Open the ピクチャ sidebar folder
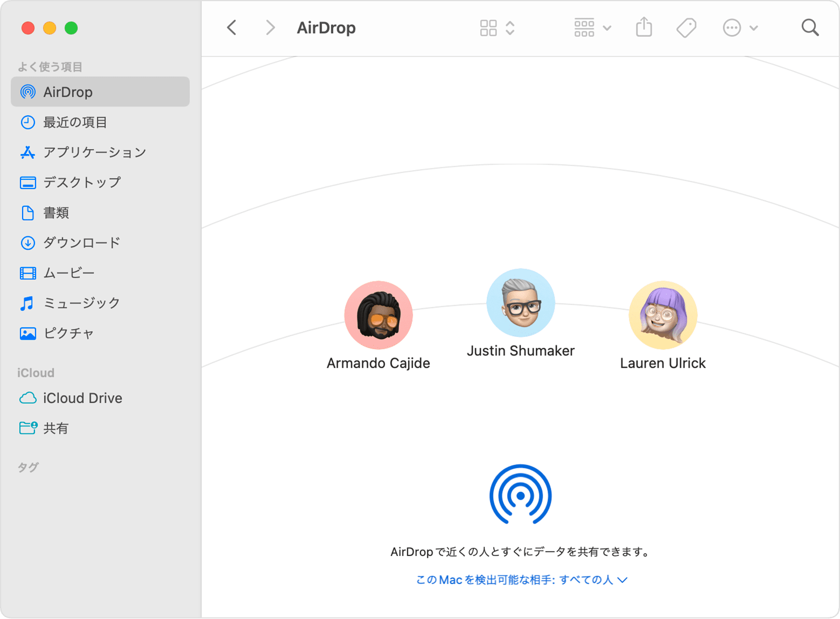The width and height of the screenshot is (840, 619). (x=69, y=333)
